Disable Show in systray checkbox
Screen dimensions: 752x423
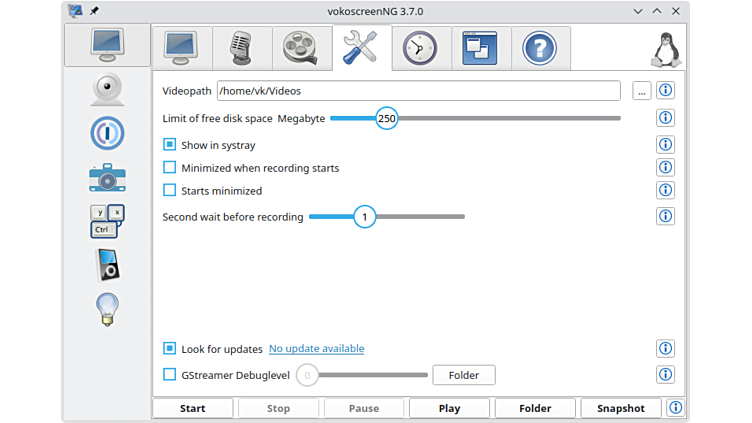point(170,145)
